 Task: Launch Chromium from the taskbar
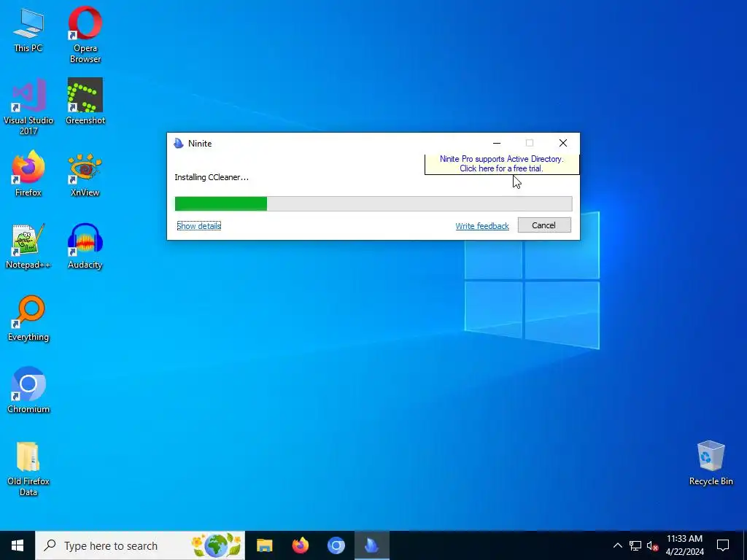click(x=336, y=545)
